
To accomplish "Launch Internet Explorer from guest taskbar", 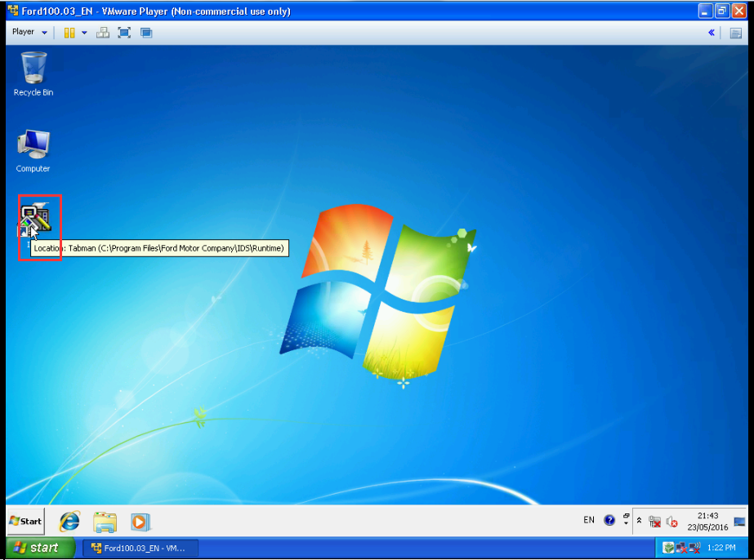I will pos(69,522).
